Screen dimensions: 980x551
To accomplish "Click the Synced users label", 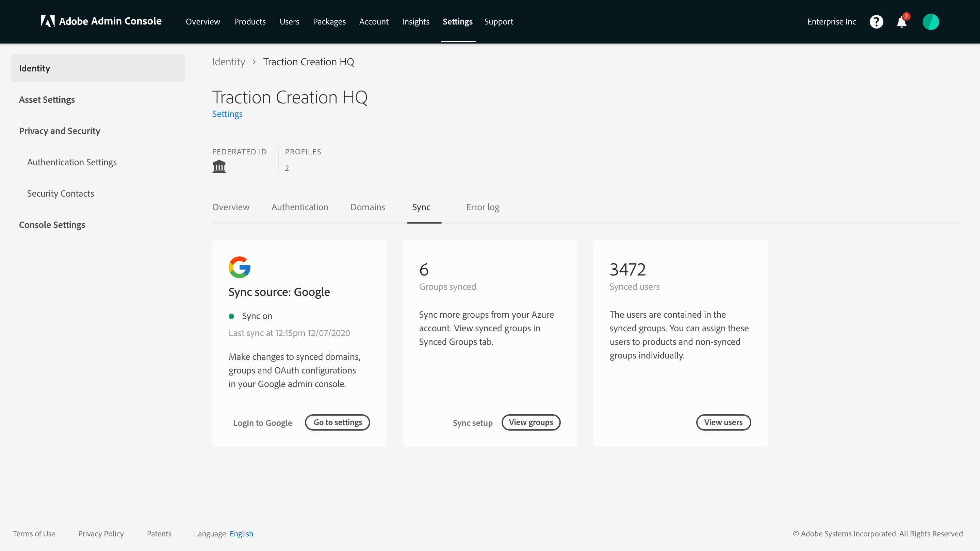I will pos(635,287).
